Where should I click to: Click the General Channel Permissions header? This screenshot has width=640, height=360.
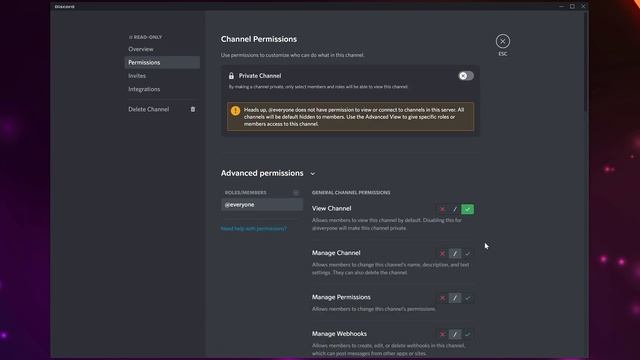coord(351,193)
